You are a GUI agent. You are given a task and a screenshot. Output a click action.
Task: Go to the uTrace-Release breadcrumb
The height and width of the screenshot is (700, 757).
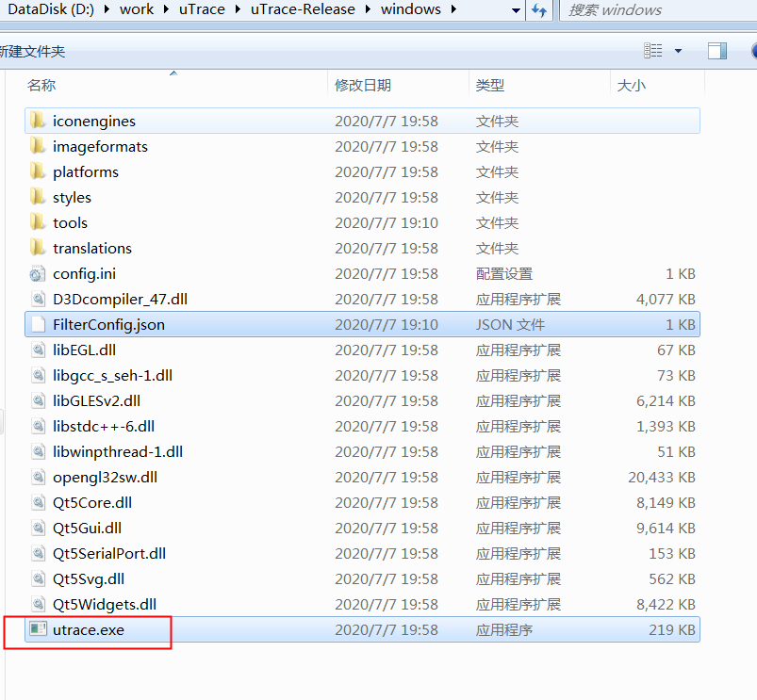tap(303, 9)
